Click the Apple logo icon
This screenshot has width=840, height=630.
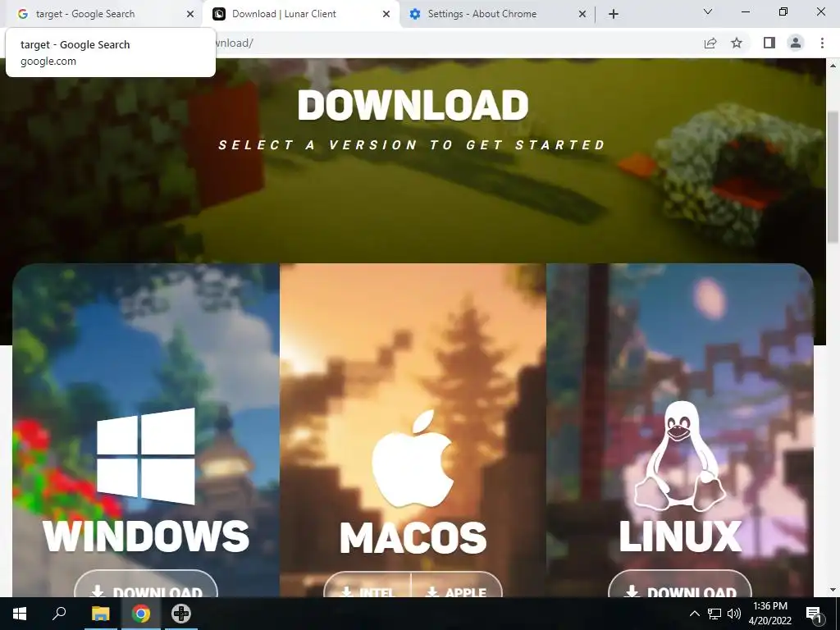pos(413,459)
